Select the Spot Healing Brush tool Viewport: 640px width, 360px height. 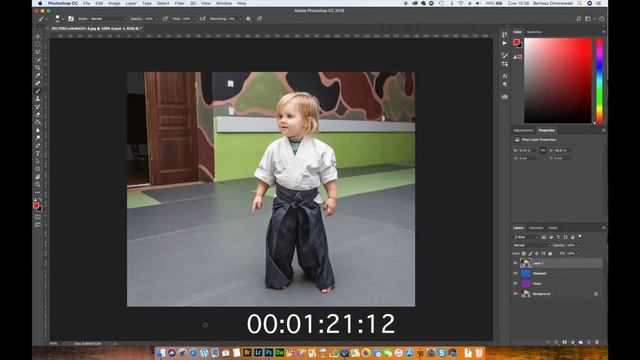[38, 83]
